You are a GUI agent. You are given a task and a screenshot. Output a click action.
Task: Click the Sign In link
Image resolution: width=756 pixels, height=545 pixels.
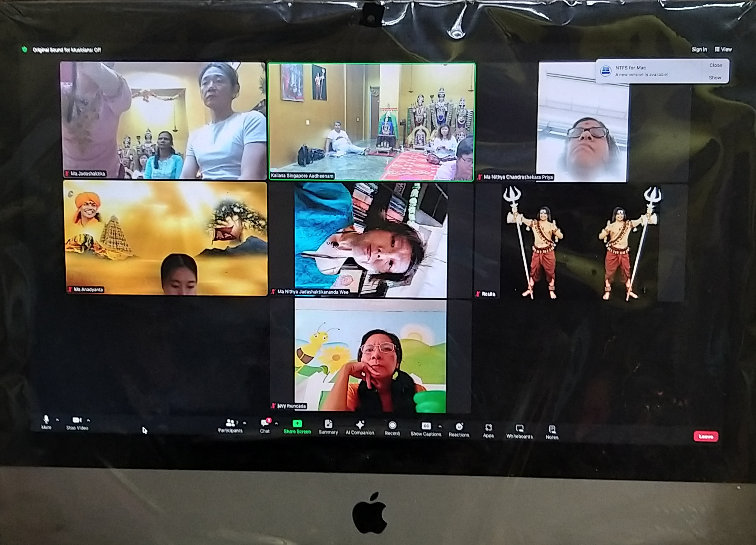point(699,49)
